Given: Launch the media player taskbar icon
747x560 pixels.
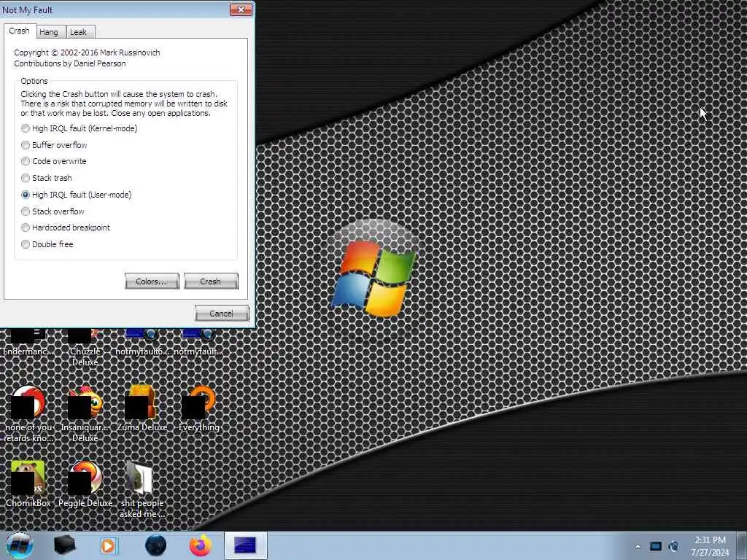Looking at the screenshot, I should click(109, 545).
